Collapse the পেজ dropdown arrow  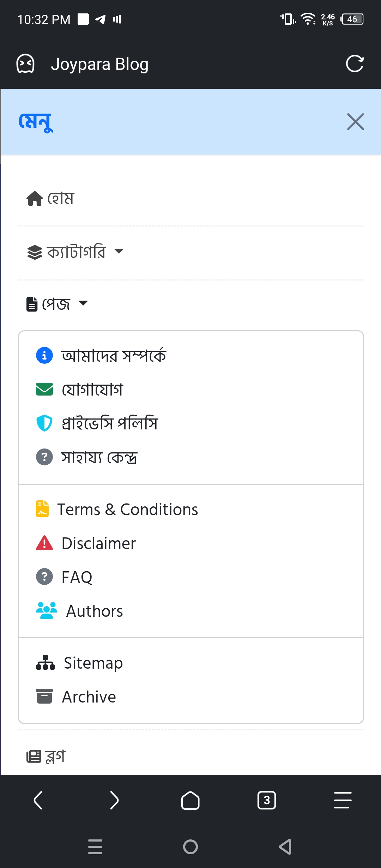pos(83,303)
